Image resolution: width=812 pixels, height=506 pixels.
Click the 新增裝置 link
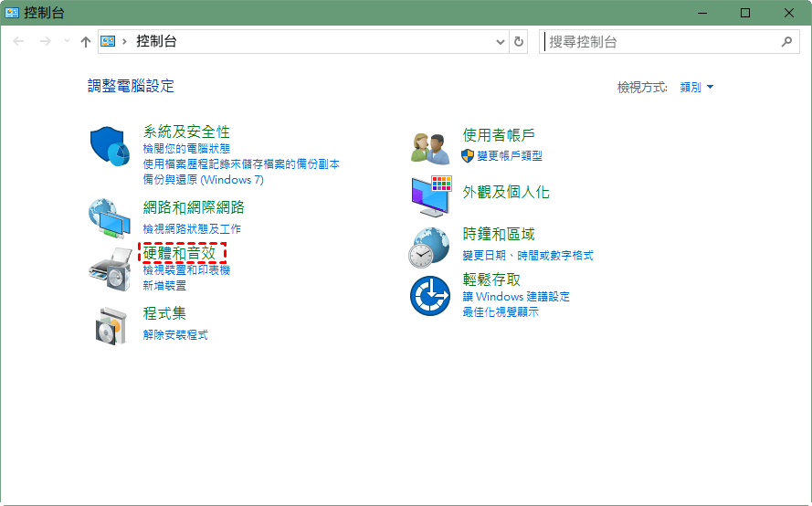[164, 285]
